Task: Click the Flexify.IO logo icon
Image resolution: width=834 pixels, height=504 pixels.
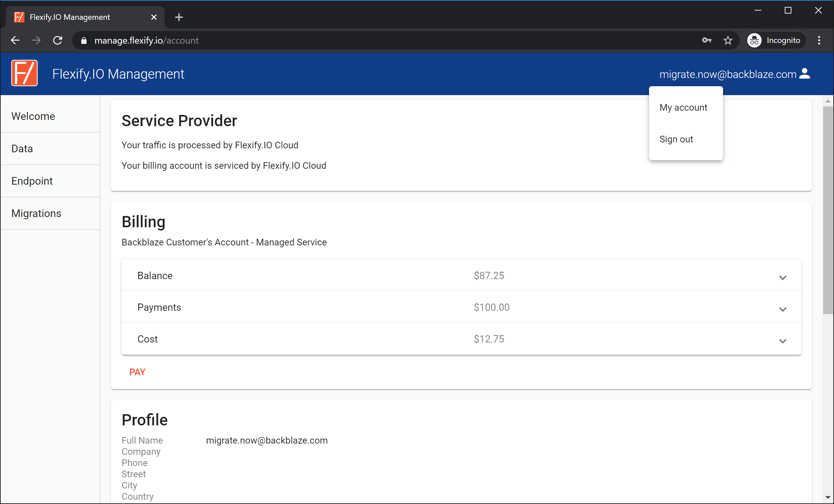Action: 24,73
